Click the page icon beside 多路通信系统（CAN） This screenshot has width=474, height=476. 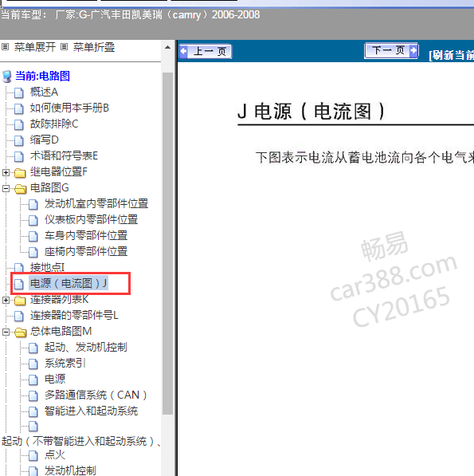point(33,395)
